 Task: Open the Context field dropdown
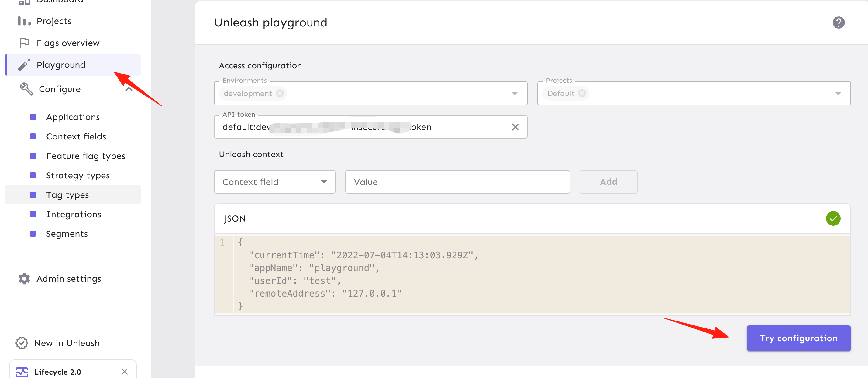275,182
